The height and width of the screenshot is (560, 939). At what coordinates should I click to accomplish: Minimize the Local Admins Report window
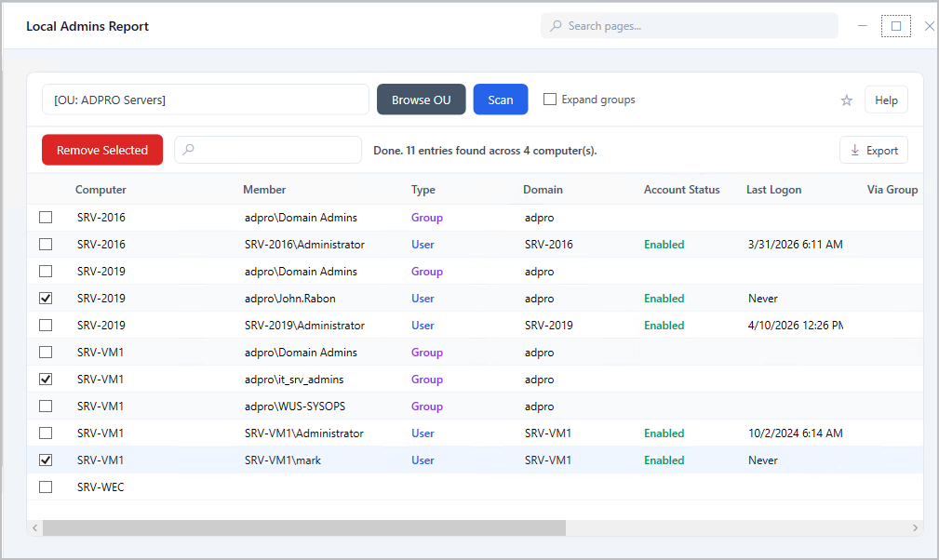[x=863, y=26]
